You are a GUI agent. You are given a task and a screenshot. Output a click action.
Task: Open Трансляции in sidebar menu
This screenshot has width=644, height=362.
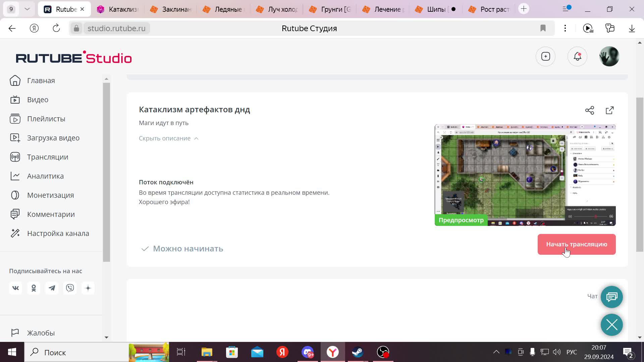pos(47,157)
